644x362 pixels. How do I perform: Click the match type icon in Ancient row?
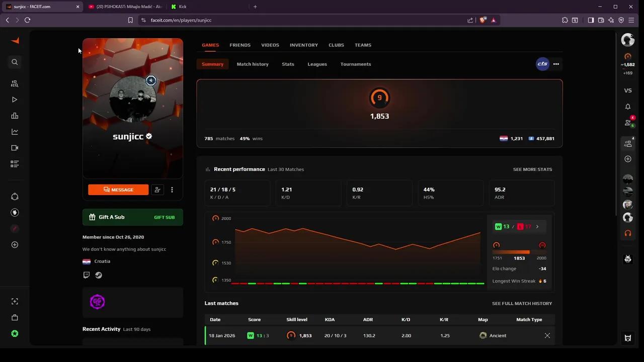tap(547, 335)
